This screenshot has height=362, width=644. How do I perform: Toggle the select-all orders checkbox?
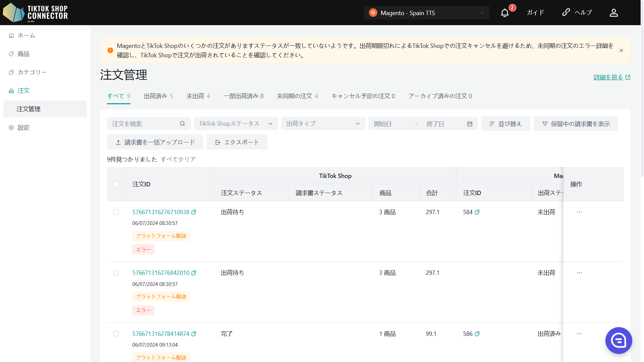point(116,184)
